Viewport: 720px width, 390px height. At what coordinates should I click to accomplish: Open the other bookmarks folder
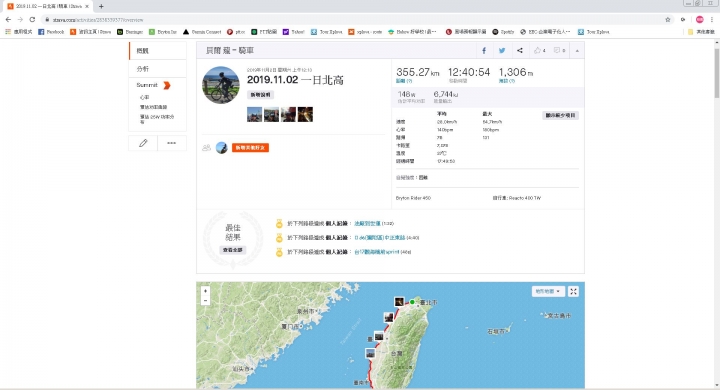[701, 32]
